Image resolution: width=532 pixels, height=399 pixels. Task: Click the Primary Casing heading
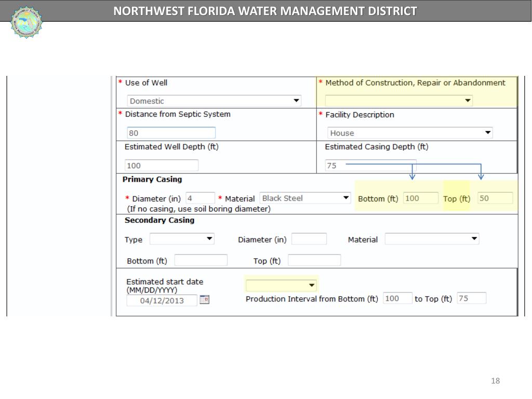point(152,179)
